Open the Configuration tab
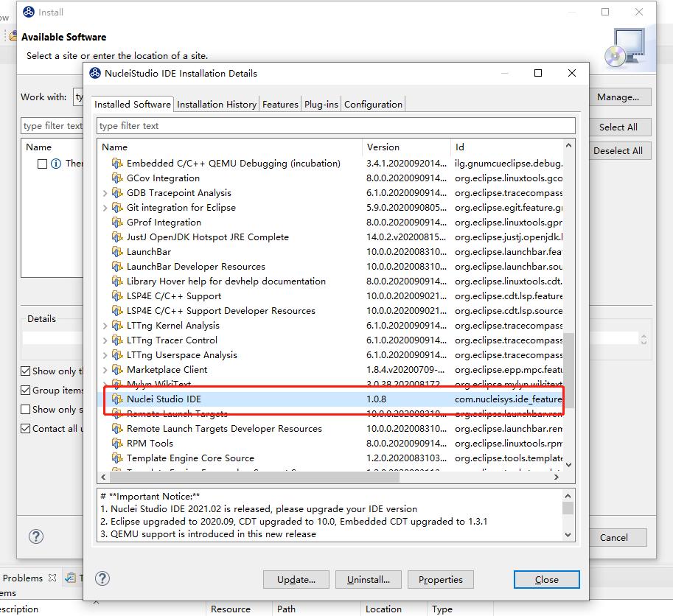The width and height of the screenshot is (673, 616). (374, 104)
